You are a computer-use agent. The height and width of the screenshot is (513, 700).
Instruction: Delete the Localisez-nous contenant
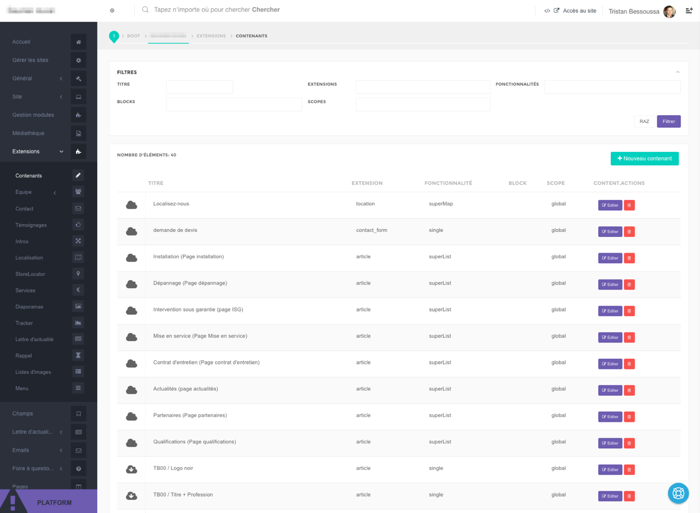coord(629,205)
